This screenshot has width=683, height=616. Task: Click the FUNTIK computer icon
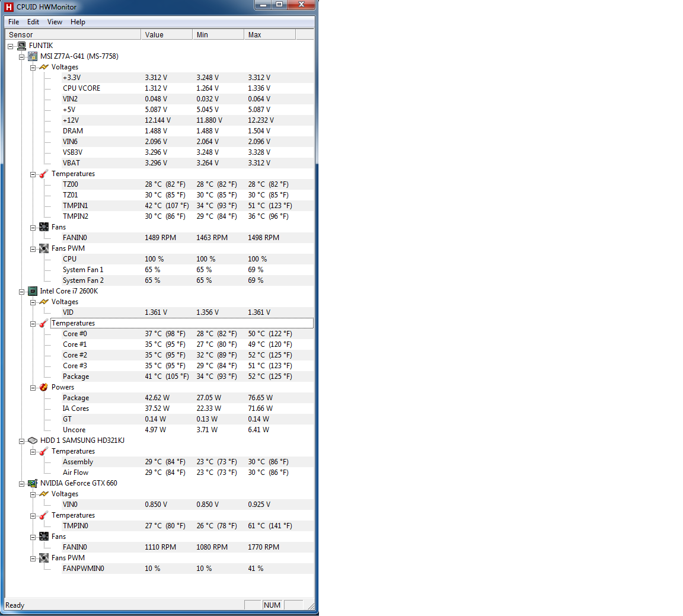click(x=21, y=46)
